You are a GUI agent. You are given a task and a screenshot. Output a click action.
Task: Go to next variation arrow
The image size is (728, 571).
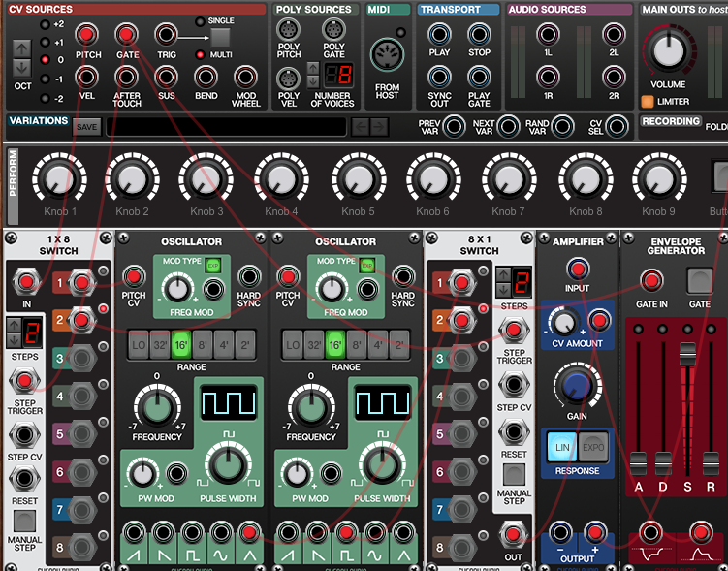[x=379, y=127]
